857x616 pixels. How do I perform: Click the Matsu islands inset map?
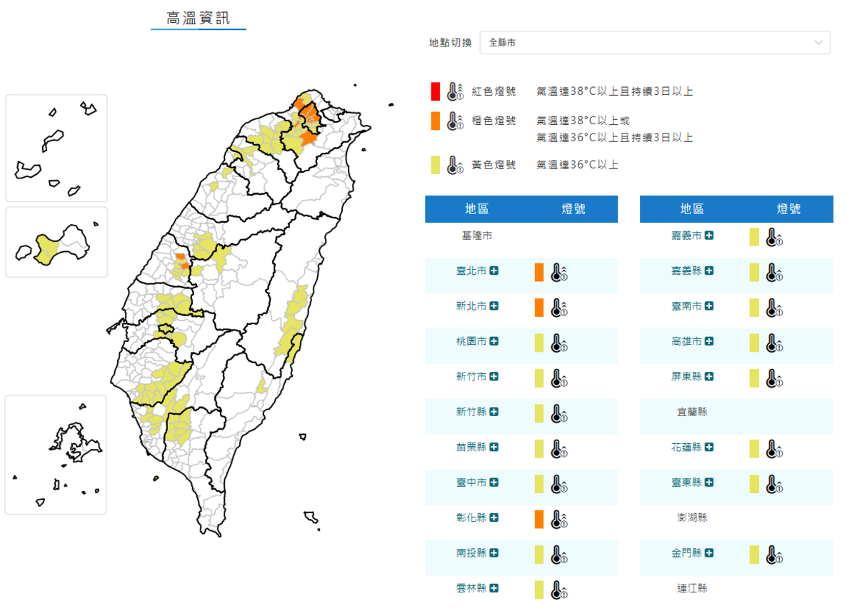[56, 148]
